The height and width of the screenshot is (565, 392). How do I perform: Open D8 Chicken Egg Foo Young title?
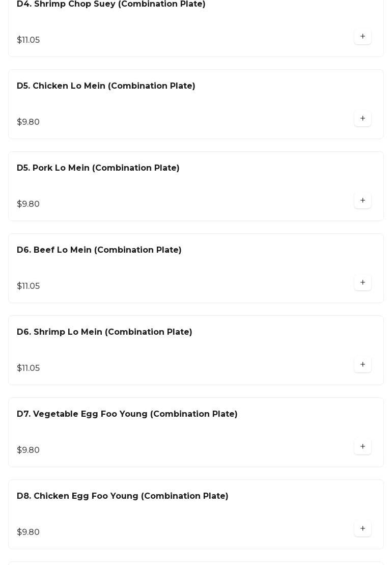pyautogui.click(x=123, y=496)
